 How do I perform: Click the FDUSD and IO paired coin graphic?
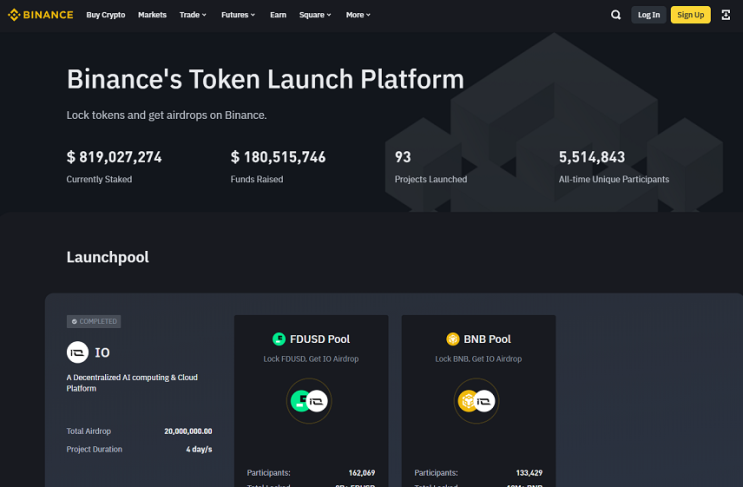tap(309, 401)
